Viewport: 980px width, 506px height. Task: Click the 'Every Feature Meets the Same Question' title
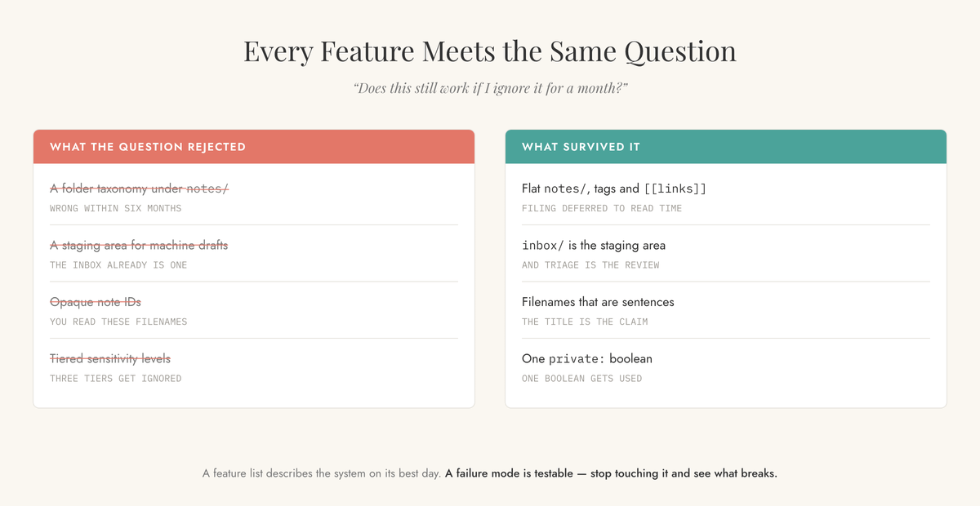490,51
